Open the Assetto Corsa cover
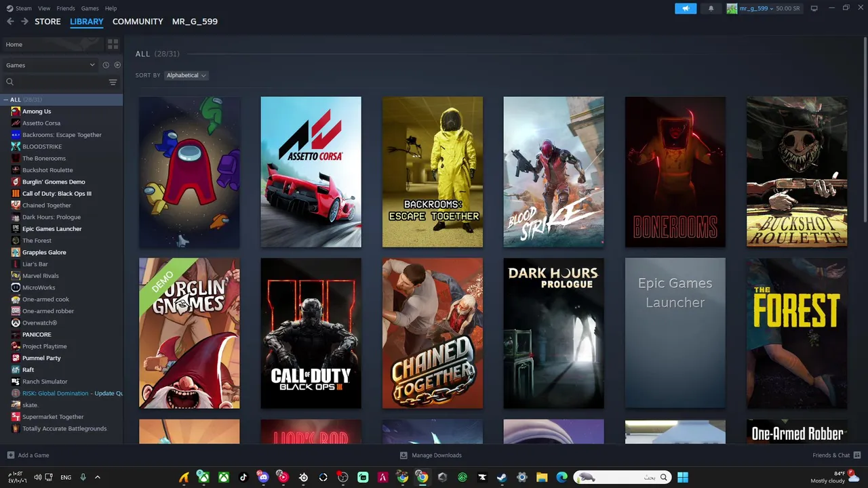The width and height of the screenshot is (868, 488). [x=311, y=172]
